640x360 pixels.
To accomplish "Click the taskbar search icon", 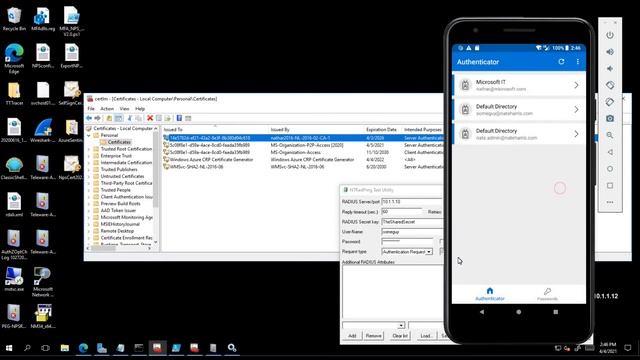I will tap(27, 348).
